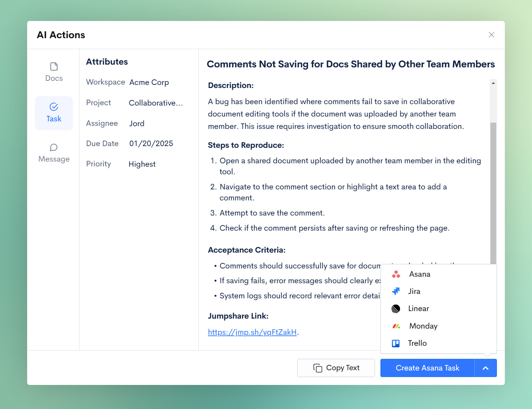Choose Monday from the integrations menu
The image size is (532, 409).
click(423, 326)
